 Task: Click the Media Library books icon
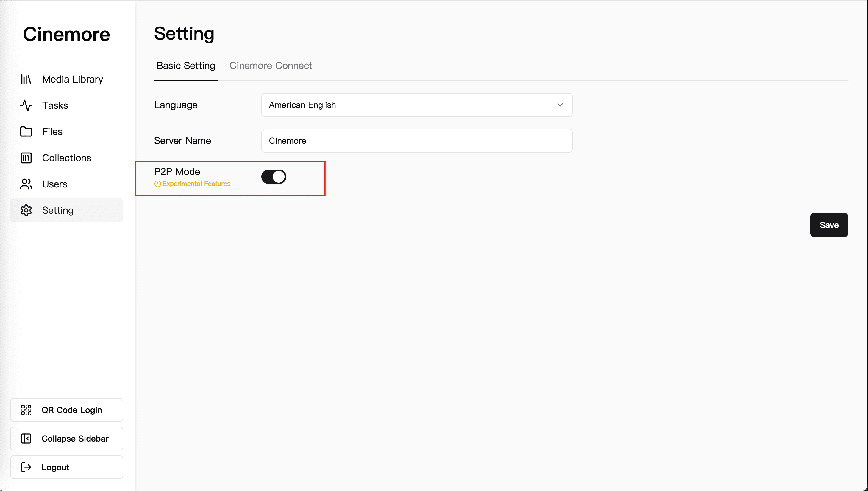[x=26, y=79]
